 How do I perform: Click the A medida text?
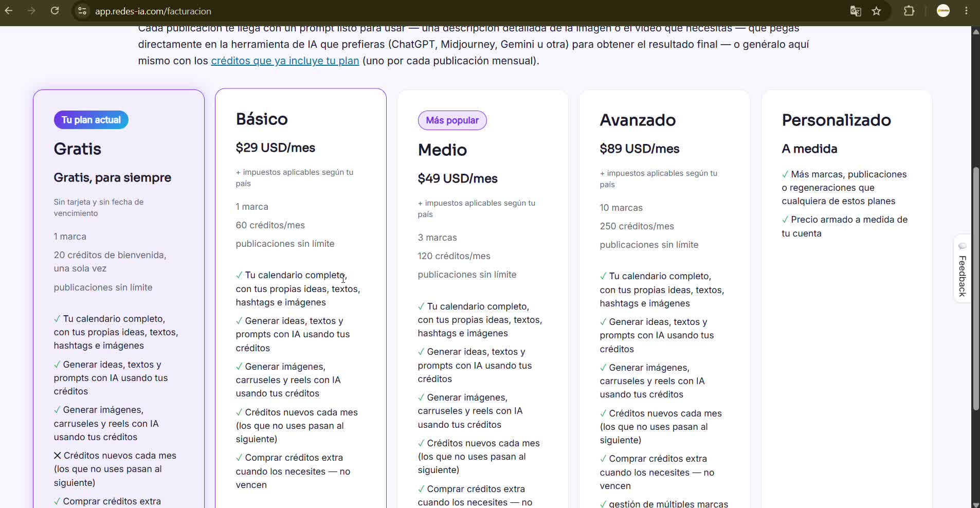[809, 149]
